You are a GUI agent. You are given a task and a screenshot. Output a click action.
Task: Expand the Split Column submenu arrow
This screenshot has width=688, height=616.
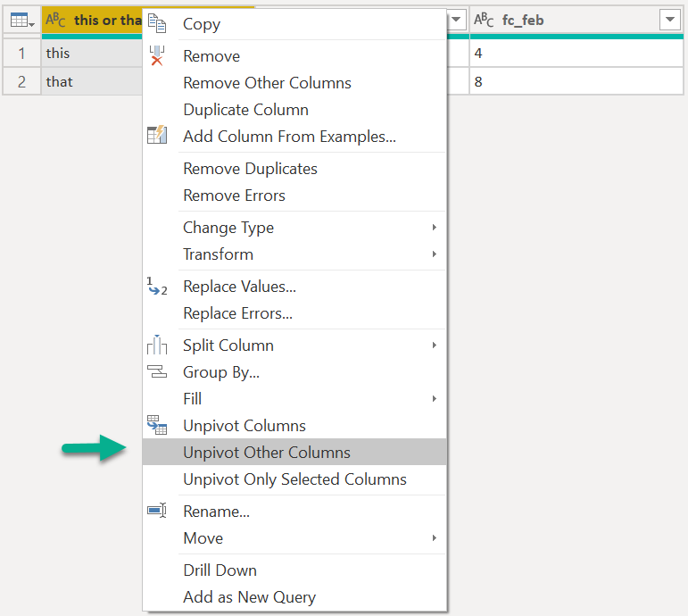click(x=434, y=345)
